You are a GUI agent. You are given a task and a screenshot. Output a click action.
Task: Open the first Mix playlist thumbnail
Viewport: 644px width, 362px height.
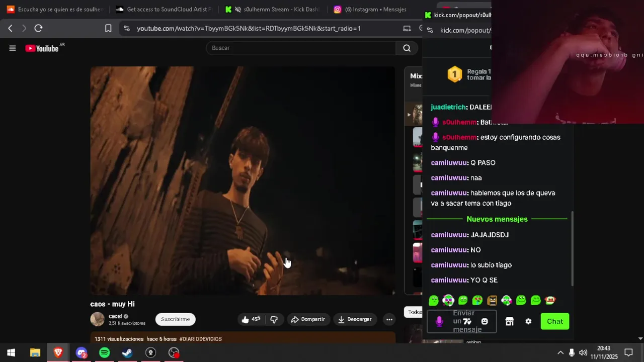(417, 115)
